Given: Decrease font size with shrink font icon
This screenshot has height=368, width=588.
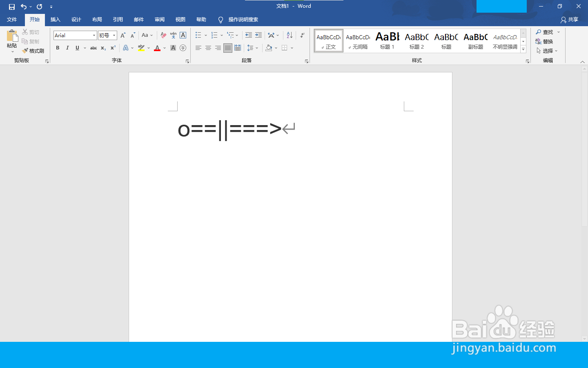Looking at the screenshot, I should pyautogui.click(x=133, y=36).
